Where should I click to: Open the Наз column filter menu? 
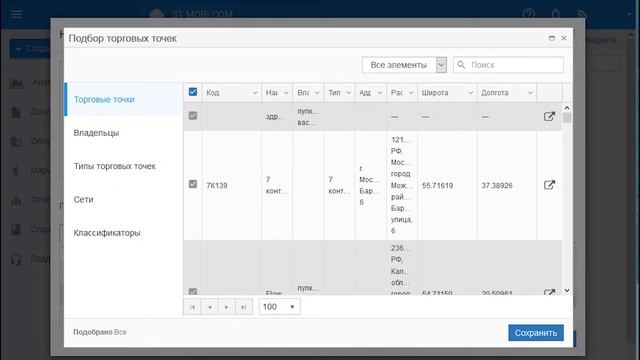(x=286, y=93)
